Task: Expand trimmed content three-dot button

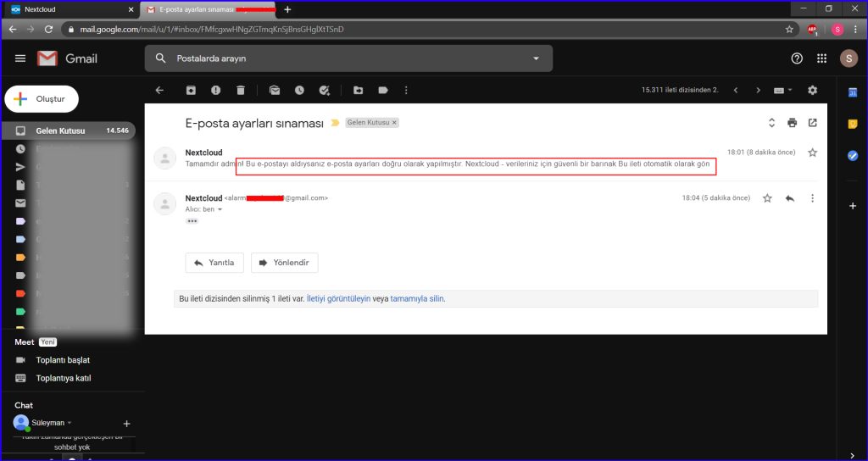Action: (192, 221)
